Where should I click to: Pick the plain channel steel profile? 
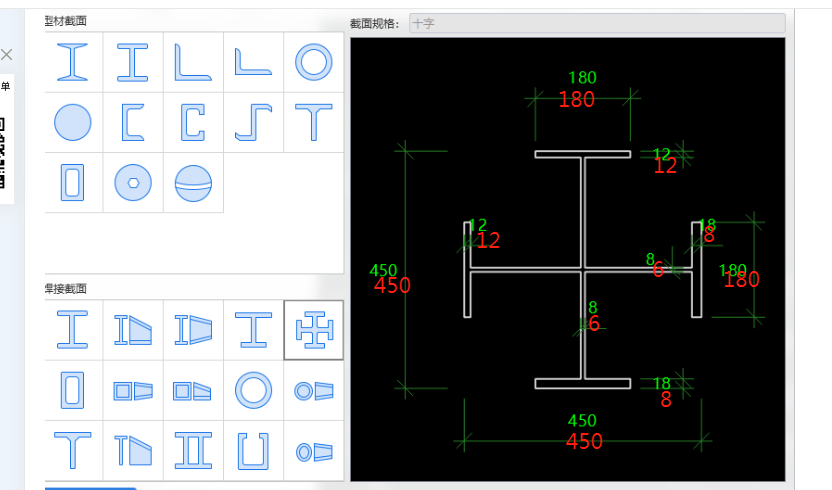(x=133, y=122)
